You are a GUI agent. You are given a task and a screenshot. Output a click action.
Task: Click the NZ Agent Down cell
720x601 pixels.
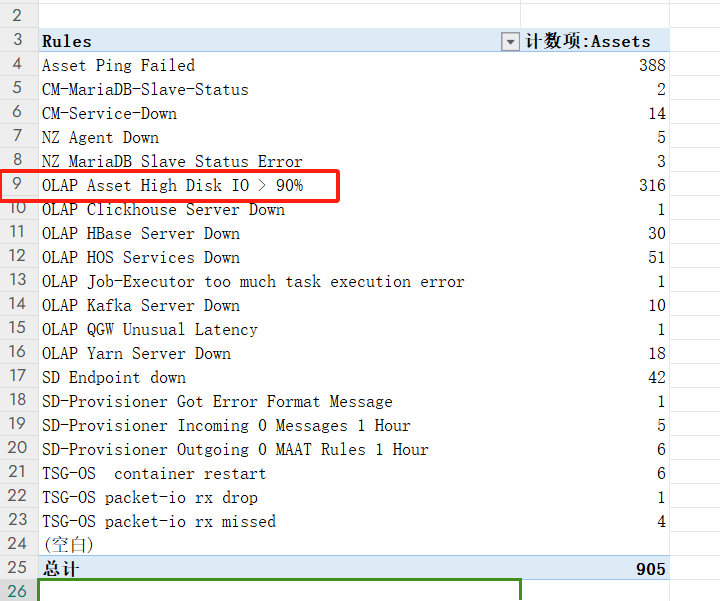(100, 137)
